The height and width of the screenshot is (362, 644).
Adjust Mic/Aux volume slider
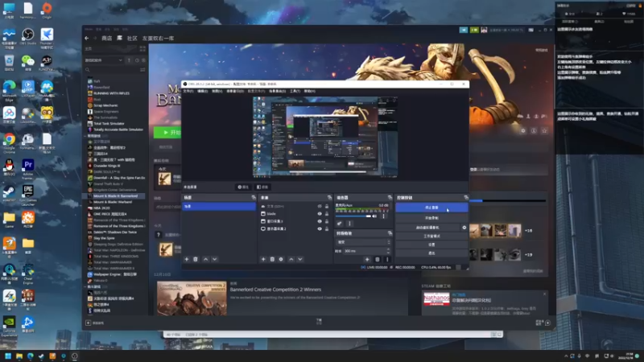[353, 216]
